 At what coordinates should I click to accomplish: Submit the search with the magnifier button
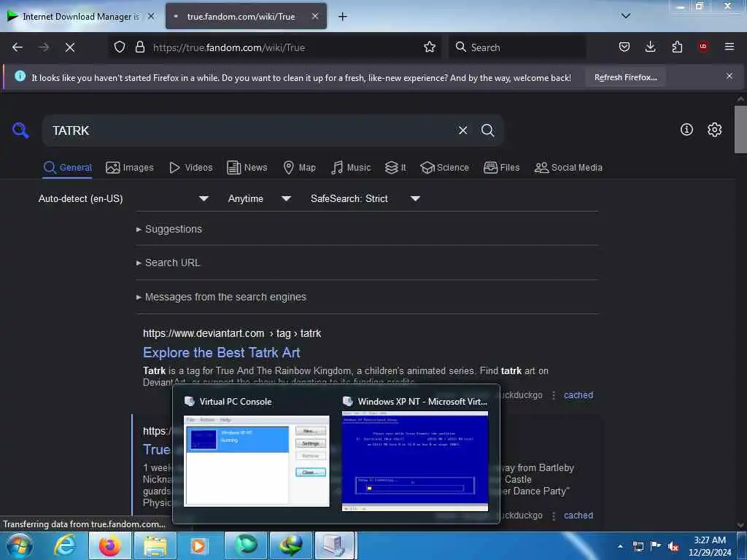pyautogui.click(x=487, y=130)
